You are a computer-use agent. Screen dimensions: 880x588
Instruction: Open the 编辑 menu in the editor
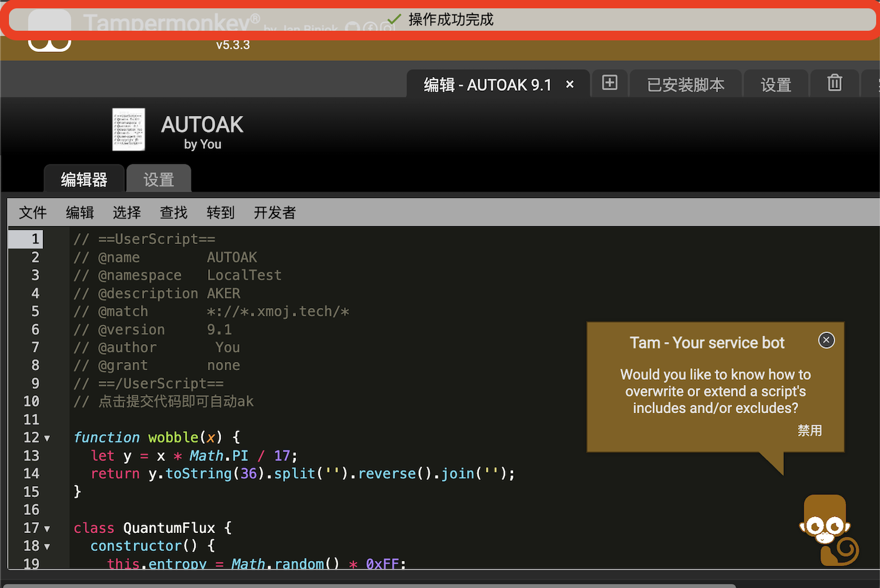80,213
